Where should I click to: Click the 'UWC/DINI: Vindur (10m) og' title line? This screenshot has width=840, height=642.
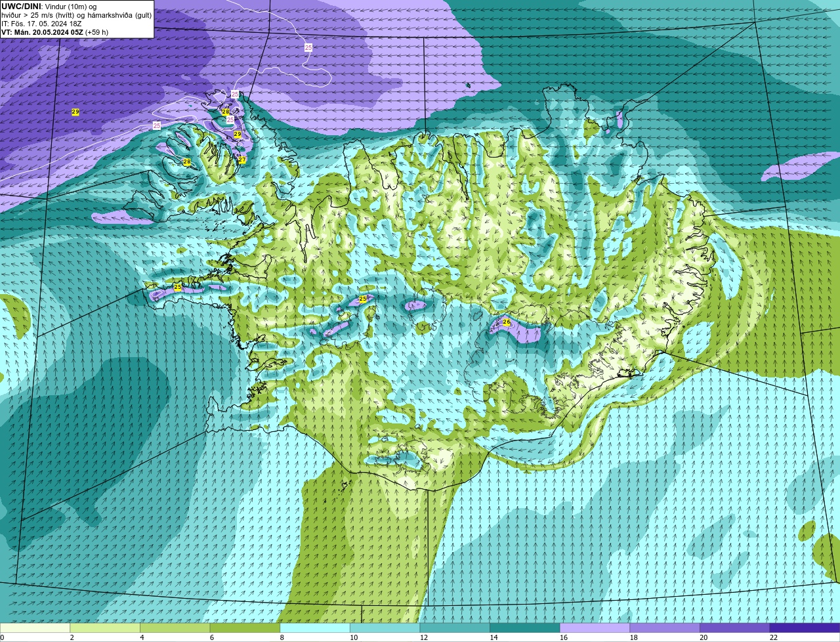tap(49, 7)
